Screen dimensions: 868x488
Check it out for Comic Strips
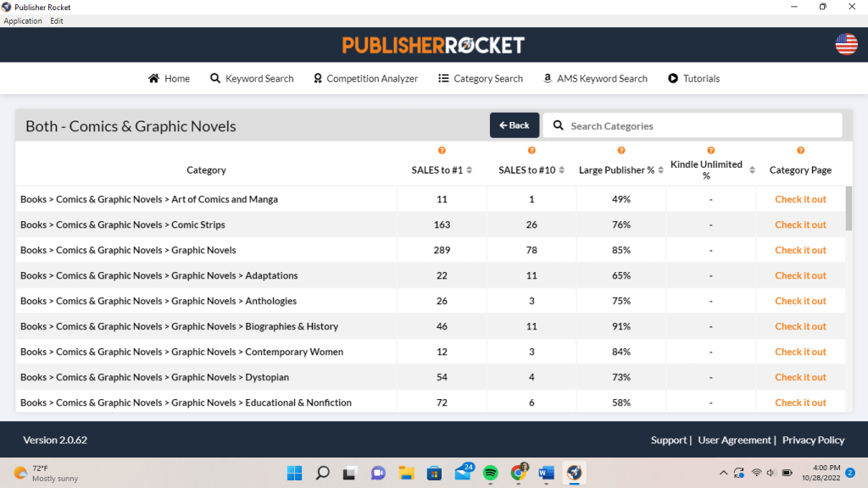tap(800, 225)
